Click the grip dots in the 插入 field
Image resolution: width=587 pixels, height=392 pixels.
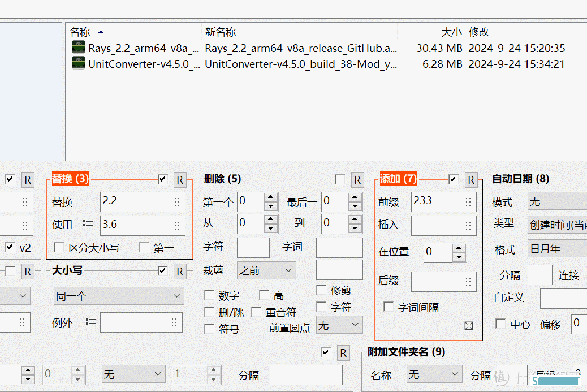pos(468,225)
